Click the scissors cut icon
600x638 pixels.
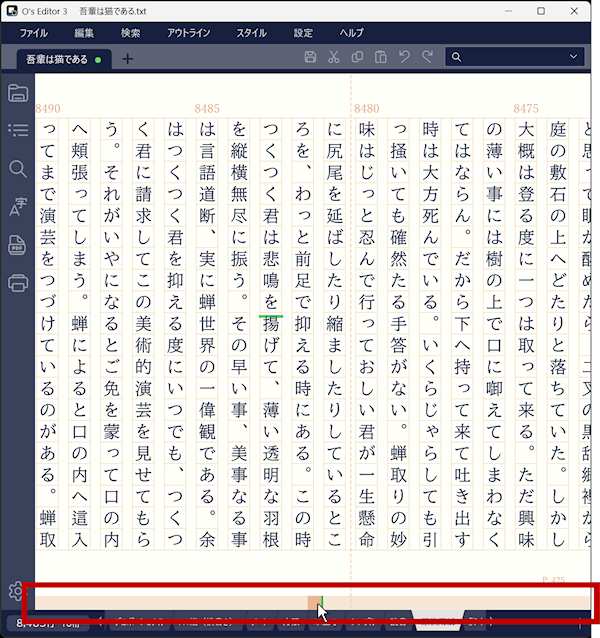coord(334,57)
